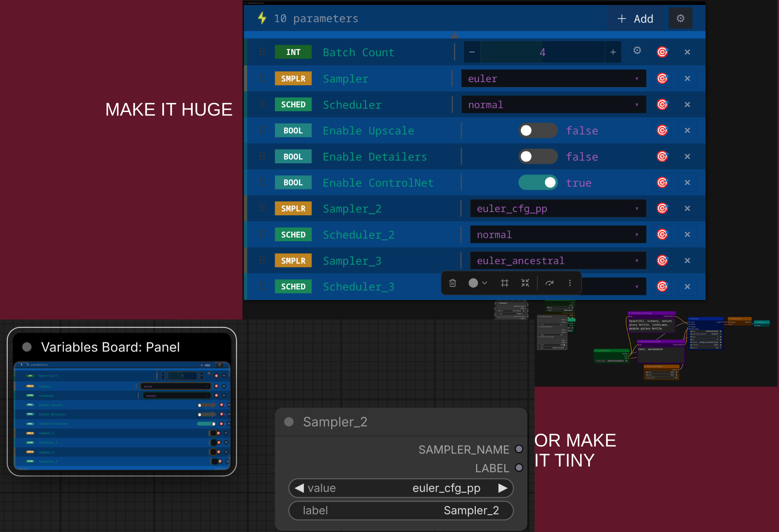Collapse Variables Board: Panel node dot
Viewport: 779px width, 532px height.
27,347
